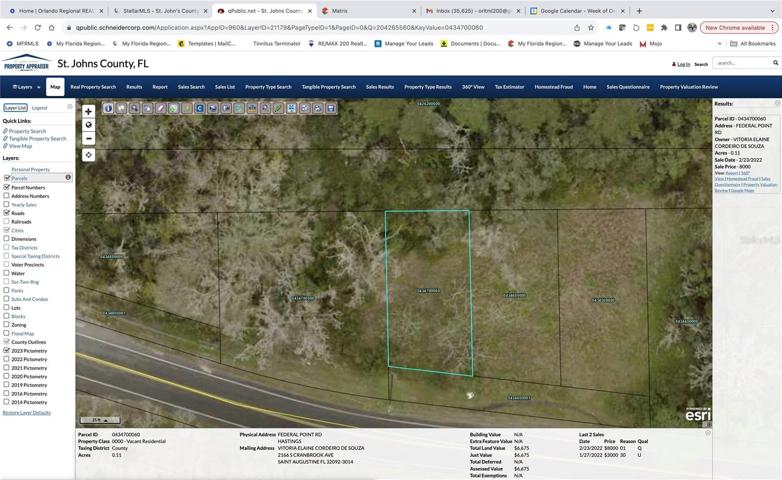Click the blue C toolbar icon
The image size is (782, 480).
[x=199, y=108]
